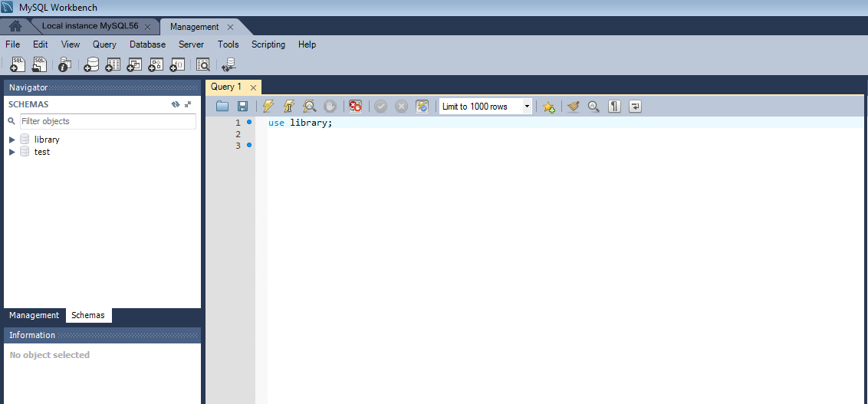Switch to Schemas tab in Navigator
This screenshot has width=868, height=404.
coord(88,315)
